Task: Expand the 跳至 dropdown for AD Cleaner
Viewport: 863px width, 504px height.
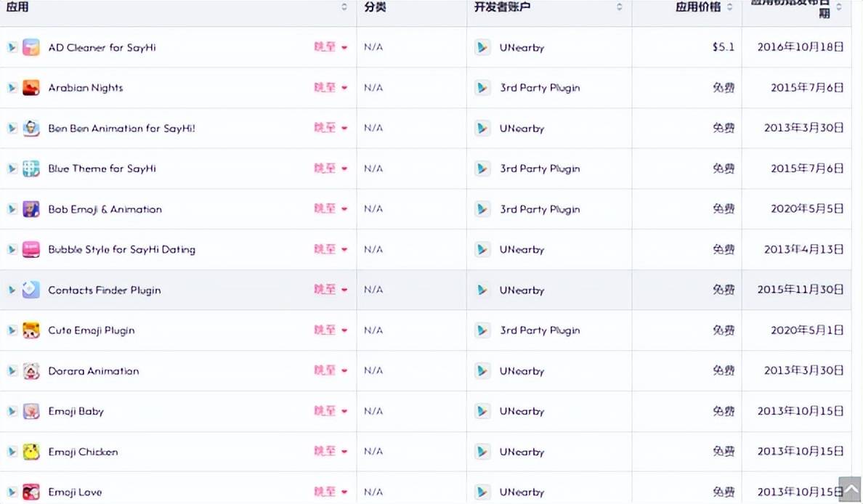Action: click(x=331, y=47)
